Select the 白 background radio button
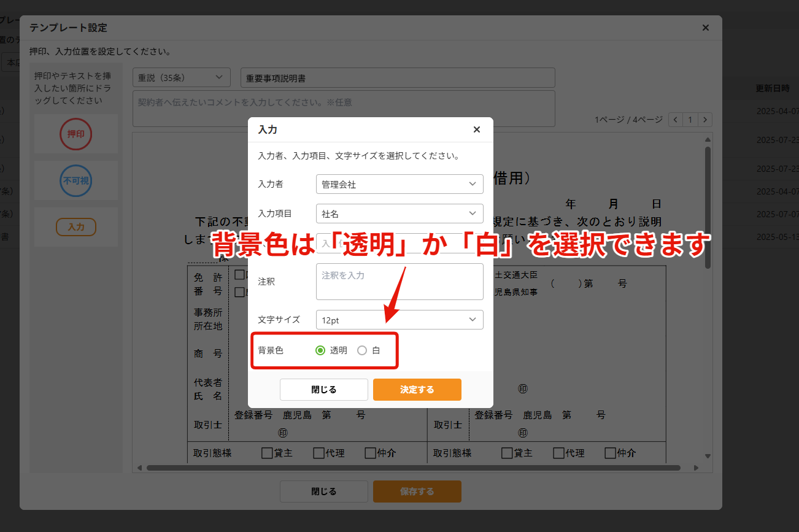 point(362,350)
